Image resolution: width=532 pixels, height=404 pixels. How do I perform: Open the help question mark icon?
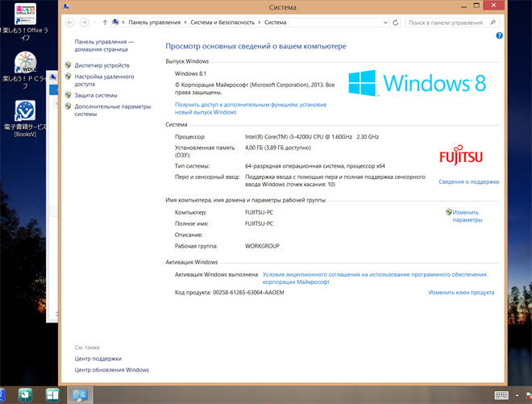pyautogui.click(x=499, y=35)
